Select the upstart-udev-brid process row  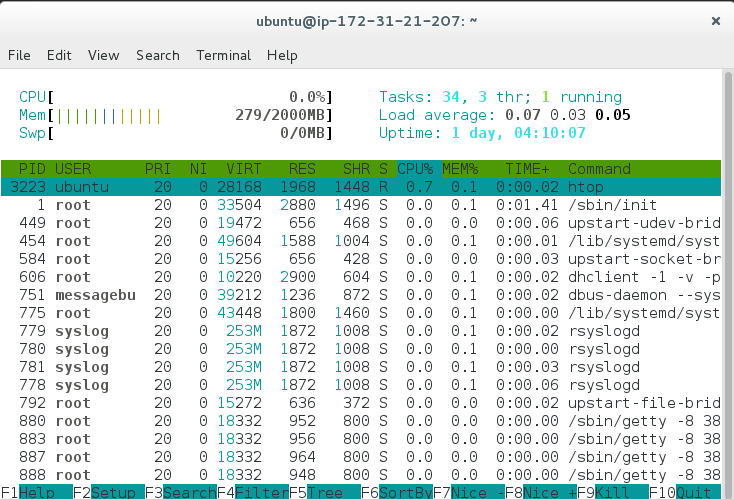[361, 223]
